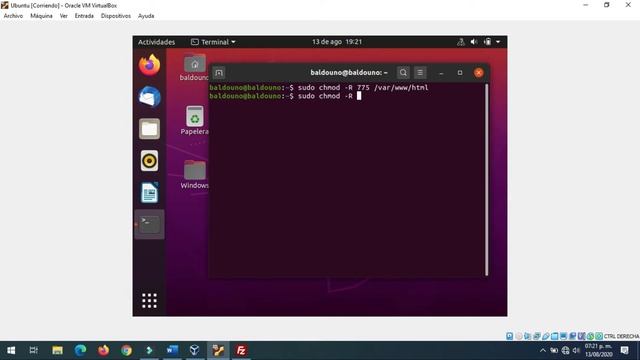Open Rhythmbox music player in the dock
This screenshot has height=360, width=640.
click(149, 161)
